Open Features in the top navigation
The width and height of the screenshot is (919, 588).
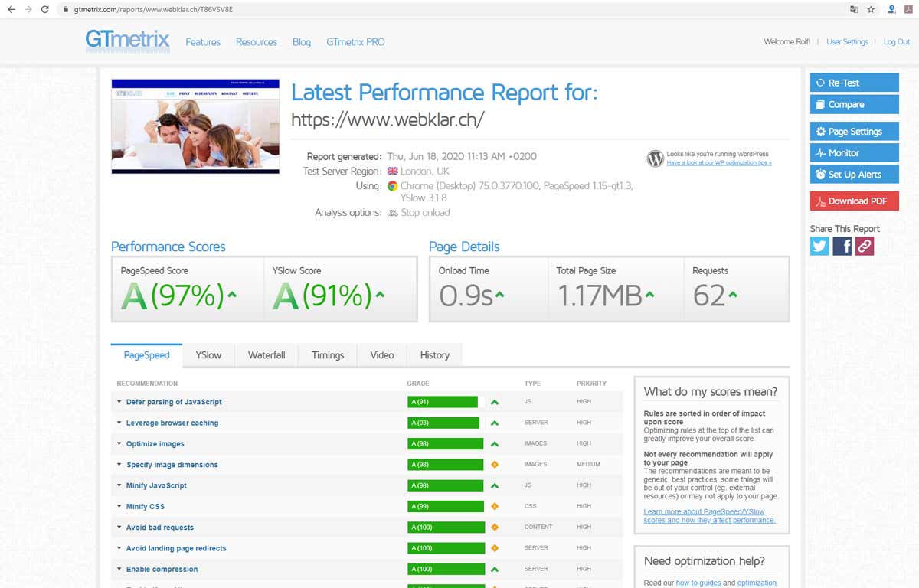coord(203,42)
